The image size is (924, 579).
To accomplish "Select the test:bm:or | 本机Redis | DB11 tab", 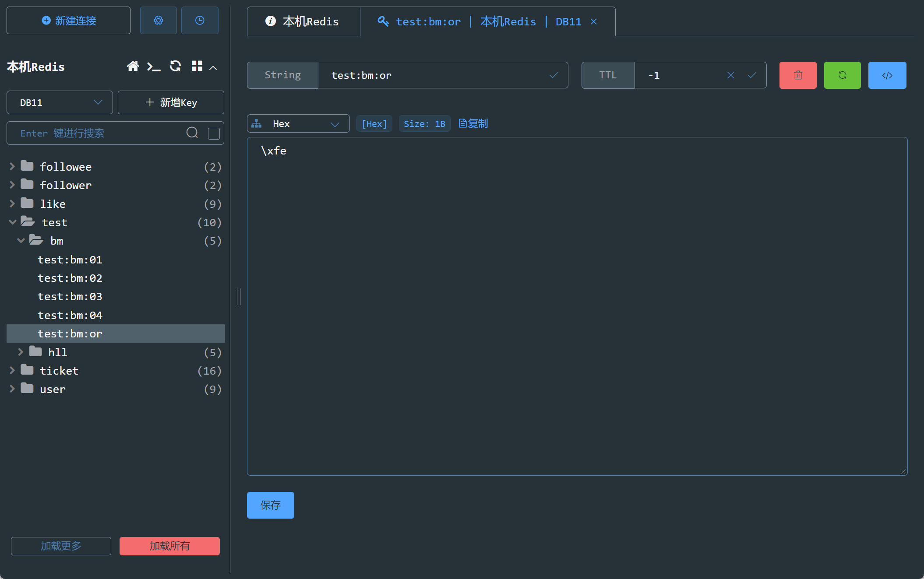I will point(487,21).
